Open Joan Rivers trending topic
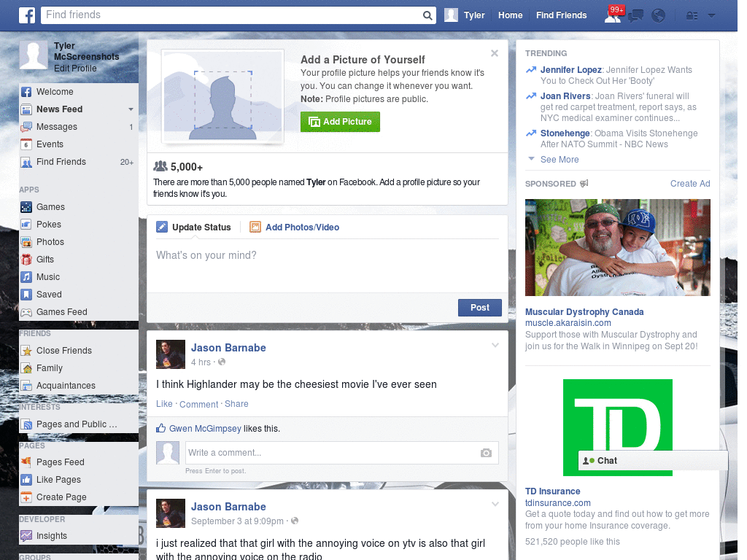The width and height of the screenshot is (747, 560). 565,96
